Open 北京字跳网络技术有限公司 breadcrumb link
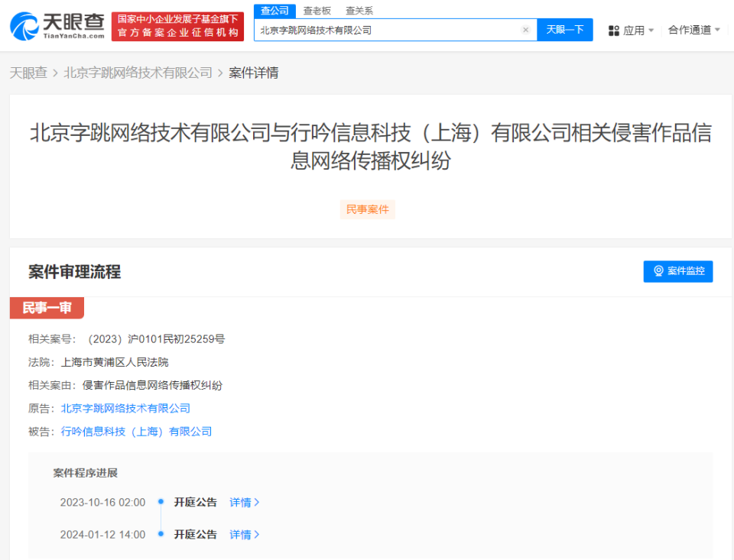Image resolution: width=734 pixels, height=560 pixels. tap(138, 73)
